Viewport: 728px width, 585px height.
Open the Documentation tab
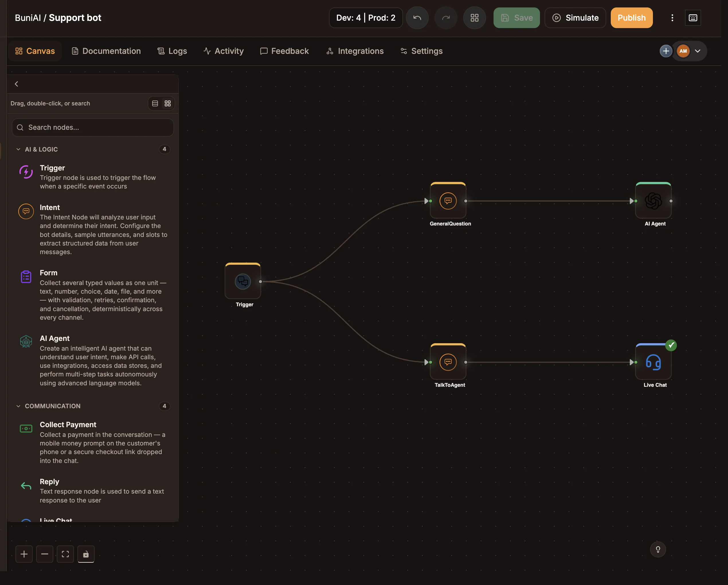click(106, 51)
